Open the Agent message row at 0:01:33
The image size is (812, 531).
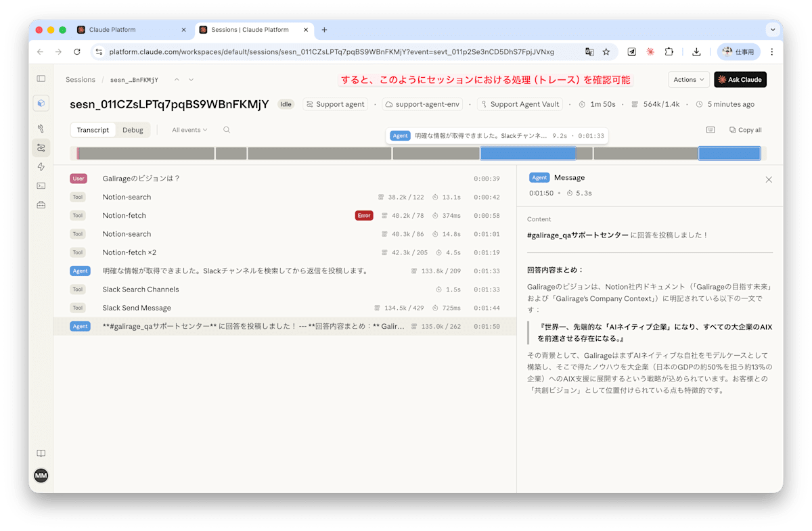(285, 271)
